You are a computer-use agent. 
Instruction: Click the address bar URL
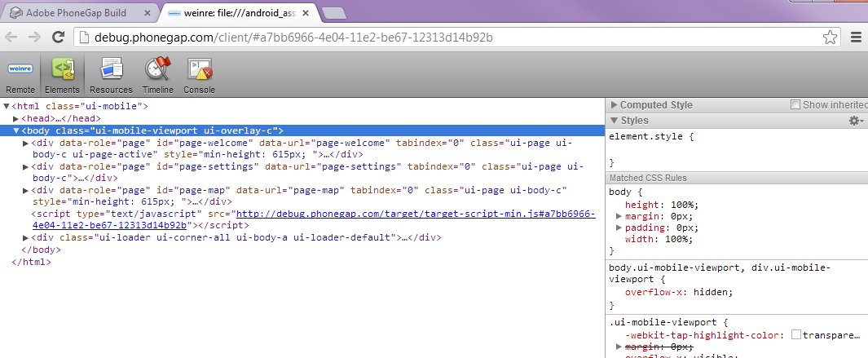tap(293, 38)
